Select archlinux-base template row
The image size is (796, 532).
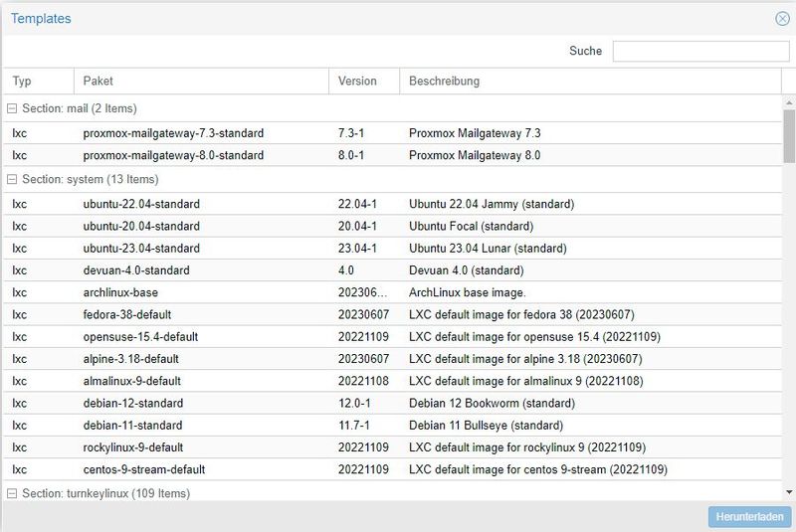392,292
